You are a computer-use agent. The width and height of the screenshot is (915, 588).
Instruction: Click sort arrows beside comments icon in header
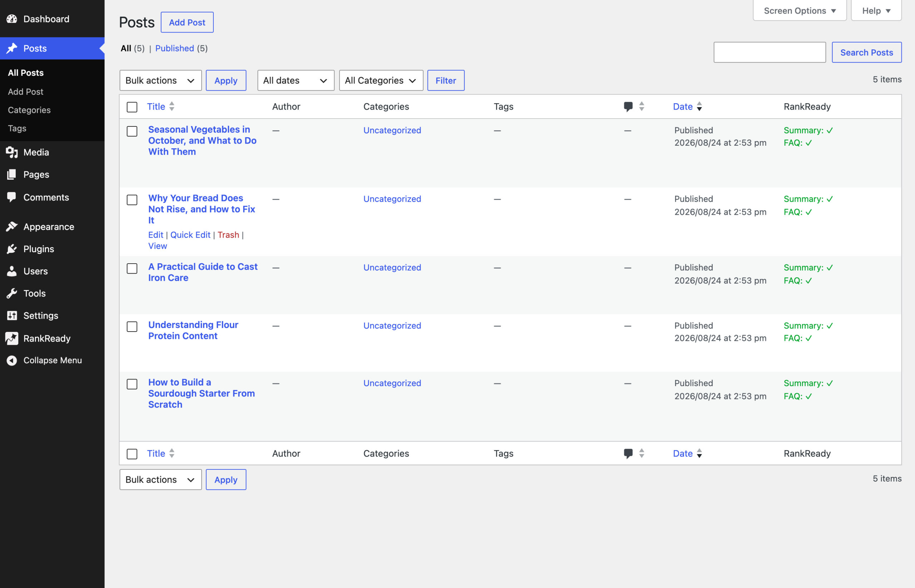tap(642, 106)
